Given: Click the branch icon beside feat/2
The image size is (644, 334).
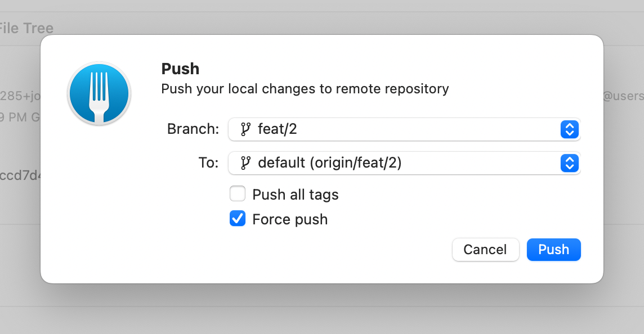Looking at the screenshot, I should (245, 129).
